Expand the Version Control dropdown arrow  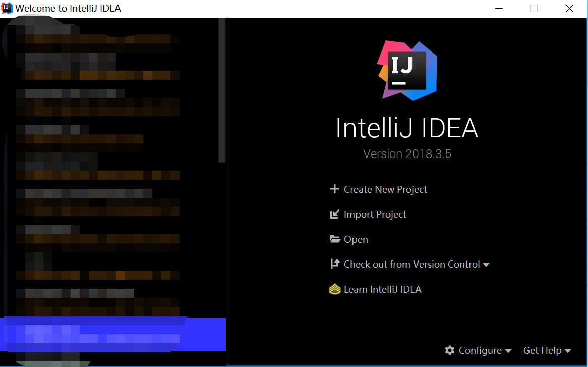[x=486, y=265]
